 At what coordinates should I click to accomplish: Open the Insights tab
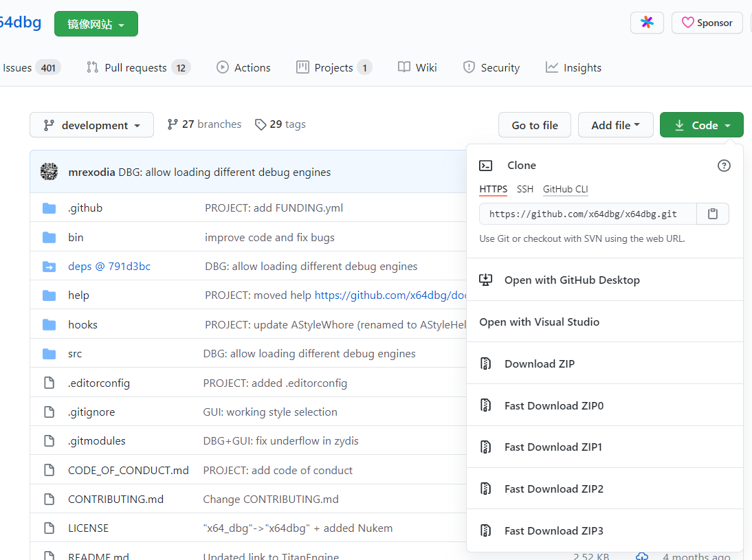(573, 67)
